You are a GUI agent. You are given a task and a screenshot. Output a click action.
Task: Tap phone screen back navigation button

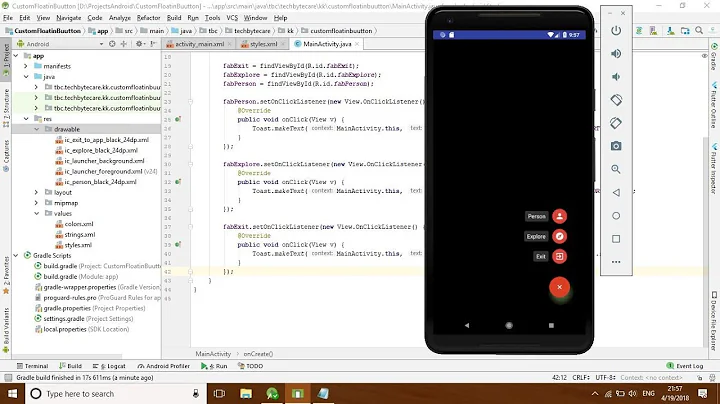pos(467,325)
